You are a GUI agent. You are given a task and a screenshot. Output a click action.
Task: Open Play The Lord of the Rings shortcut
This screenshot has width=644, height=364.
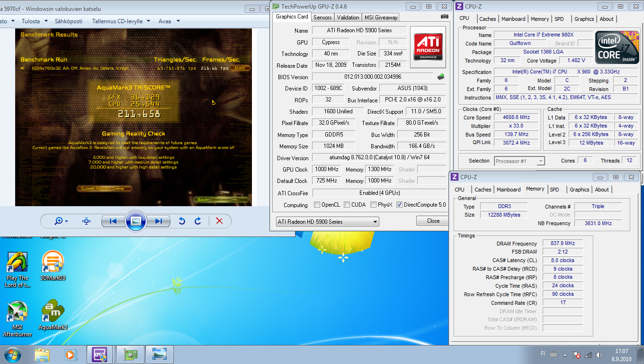pos(17,270)
